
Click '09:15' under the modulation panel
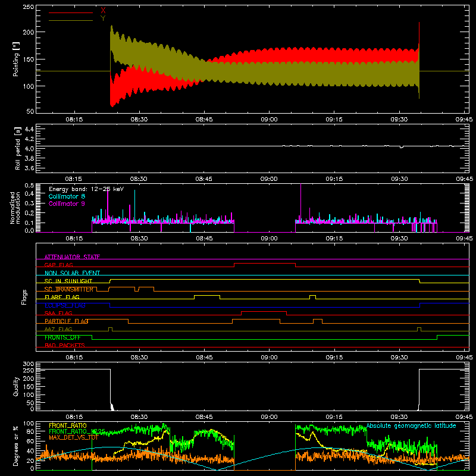[334, 239]
